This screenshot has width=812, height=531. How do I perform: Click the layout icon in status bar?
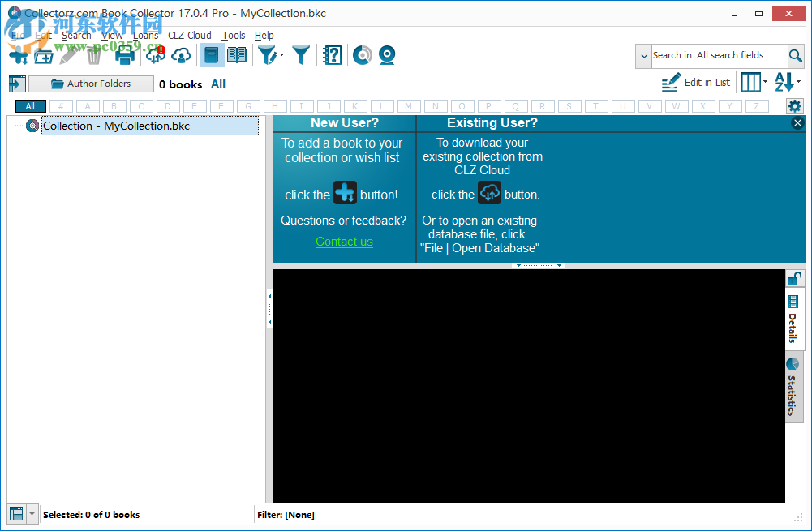pos(16,514)
